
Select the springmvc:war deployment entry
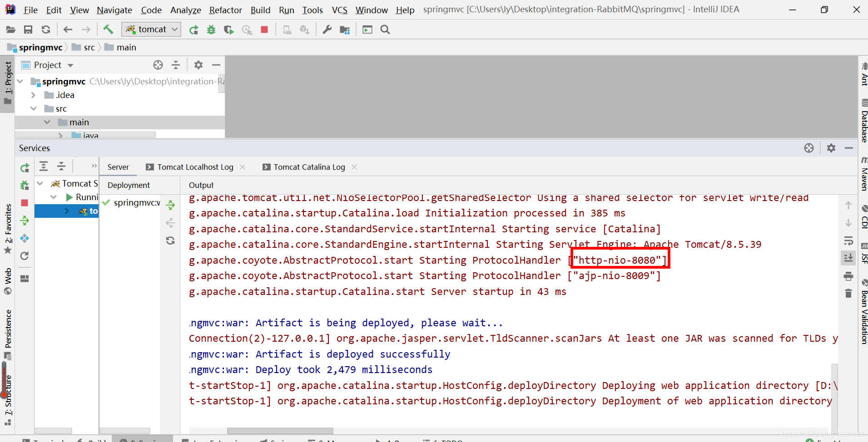131,202
